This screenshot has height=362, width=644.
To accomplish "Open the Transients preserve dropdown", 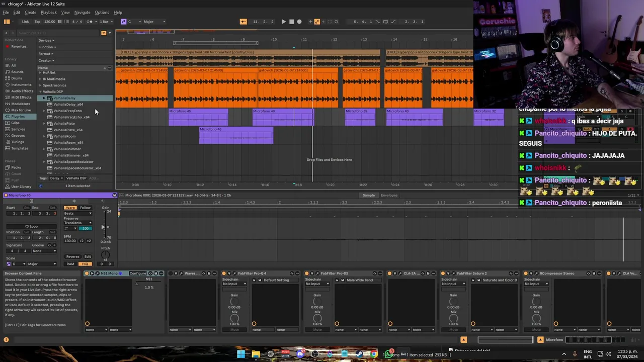I will point(77,223).
